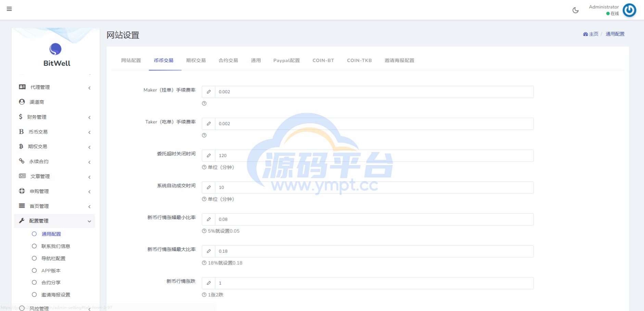The height and width of the screenshot is (311, 644).
Task: Focus the Taker 手续费率 input field
Action: click(374, 124)
